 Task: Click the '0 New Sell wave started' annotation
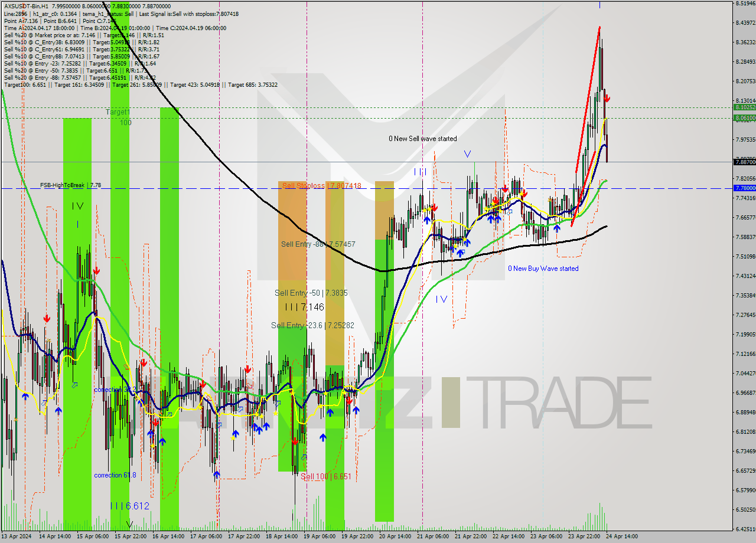click(422, 139)
